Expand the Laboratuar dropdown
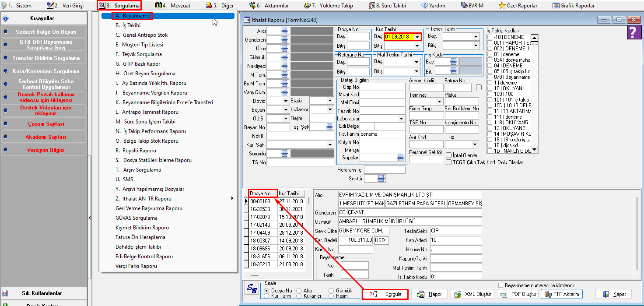 tap(401, 119)
